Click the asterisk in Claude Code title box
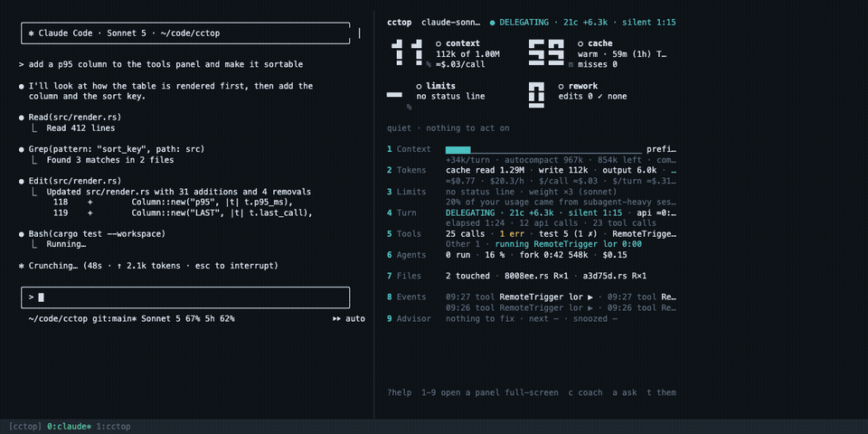The image size is (868, 434). [31, 33]
